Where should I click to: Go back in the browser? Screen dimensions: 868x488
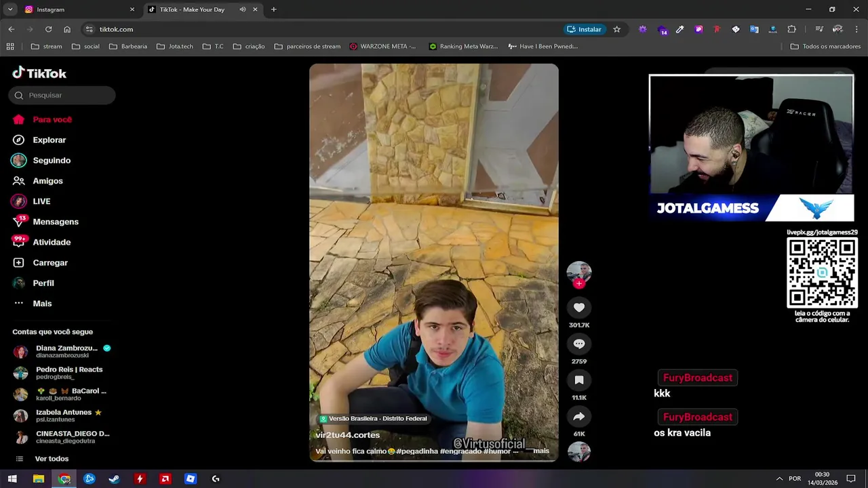(12, 29)
